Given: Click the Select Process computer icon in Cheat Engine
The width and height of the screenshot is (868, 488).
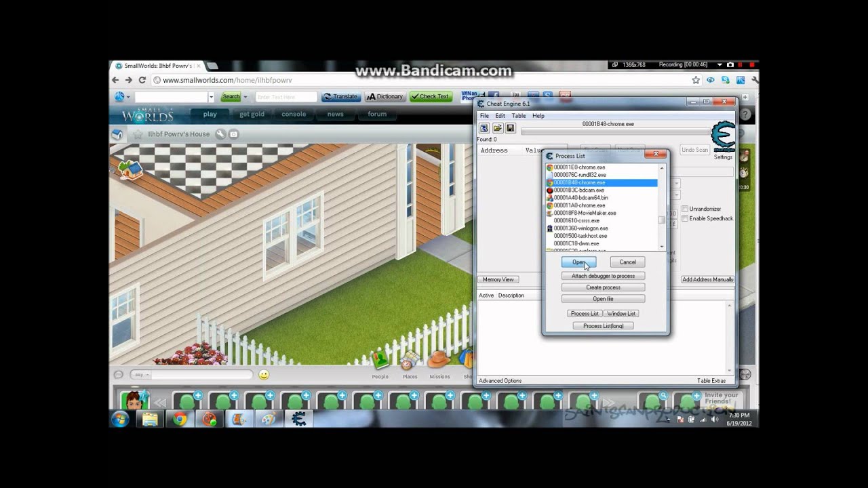Looking at the screenshot, I should point(484,128).
